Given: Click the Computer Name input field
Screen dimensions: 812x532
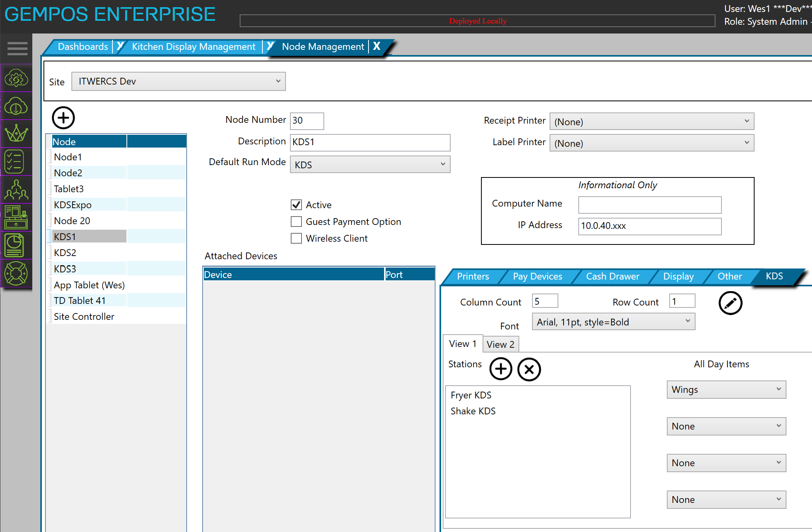Looking at the screenshot, I should click(649, 204).
